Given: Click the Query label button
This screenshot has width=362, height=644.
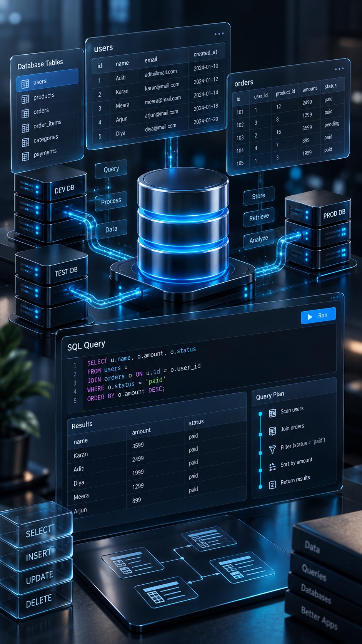Looking at the screenshot, I should tap(111, 169).
